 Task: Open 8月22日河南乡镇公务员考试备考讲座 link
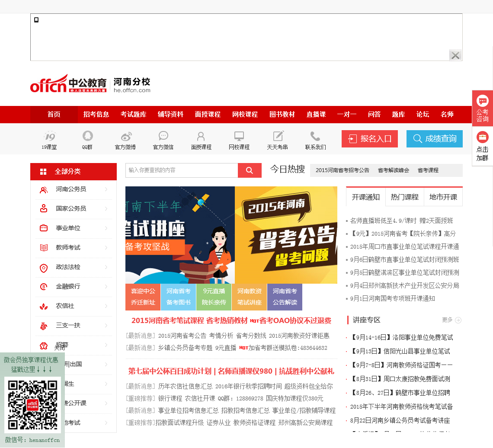[400, 421]
